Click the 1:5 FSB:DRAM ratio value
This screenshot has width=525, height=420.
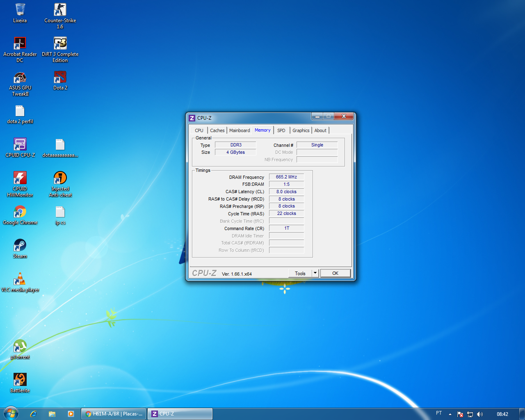click(x=286, y=184)
